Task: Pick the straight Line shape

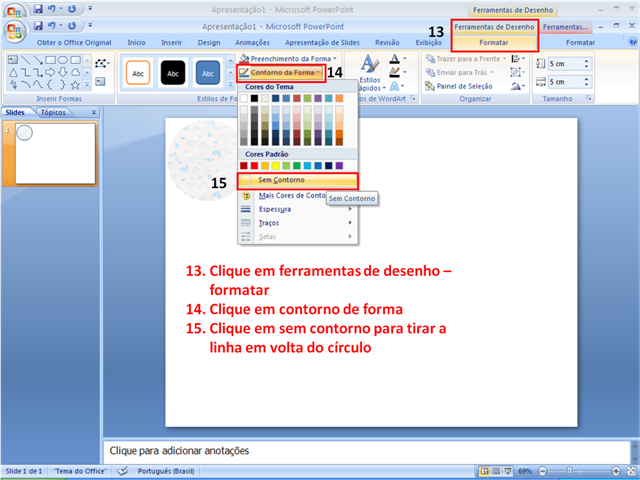Action: 26,60
